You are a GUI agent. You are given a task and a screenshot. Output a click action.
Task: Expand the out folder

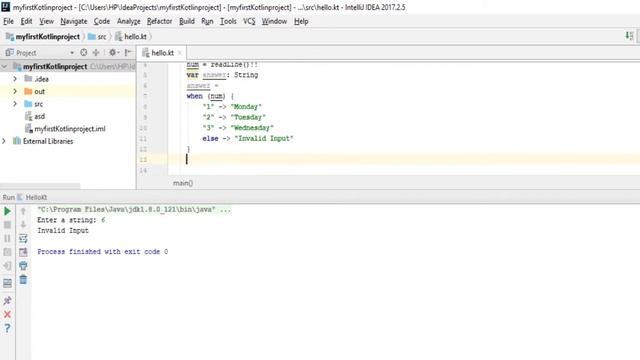(15, 91)
